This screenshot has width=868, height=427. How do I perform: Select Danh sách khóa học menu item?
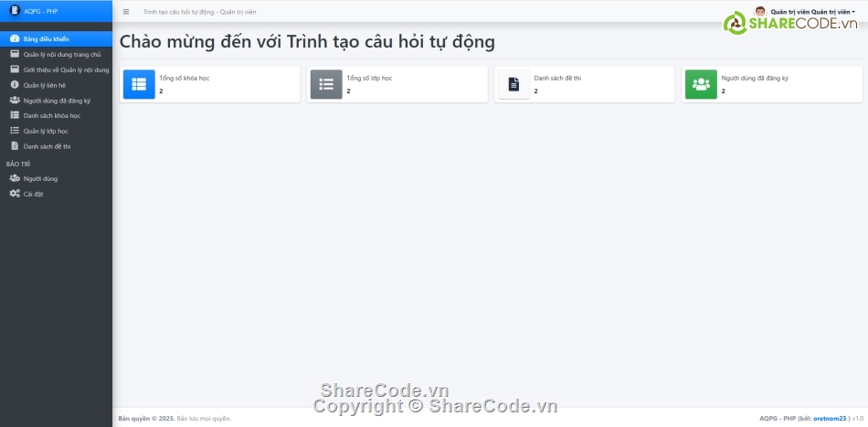click(56, 116)
